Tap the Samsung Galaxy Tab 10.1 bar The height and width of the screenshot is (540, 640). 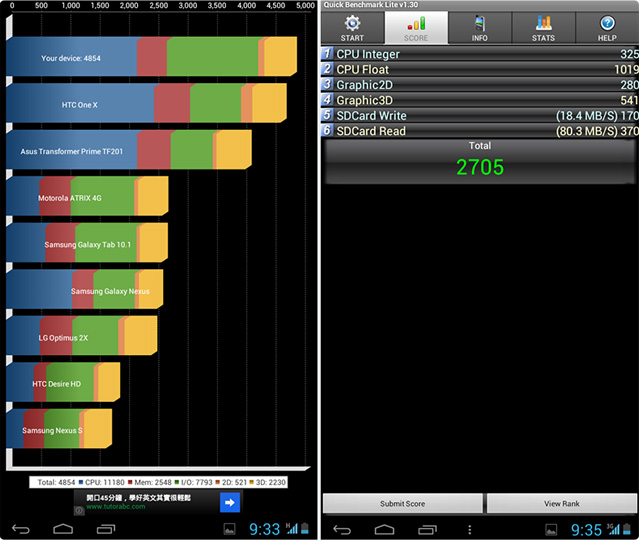87,242
